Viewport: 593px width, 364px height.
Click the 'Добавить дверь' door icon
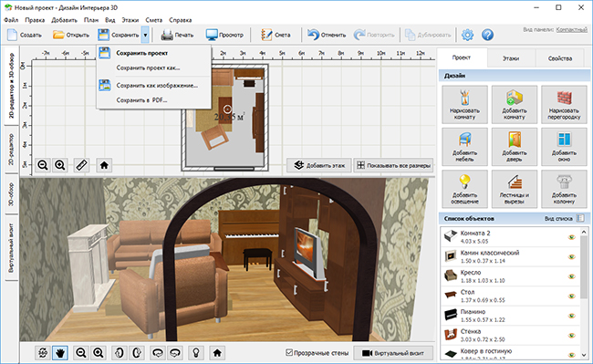click(x=514, y=147)
